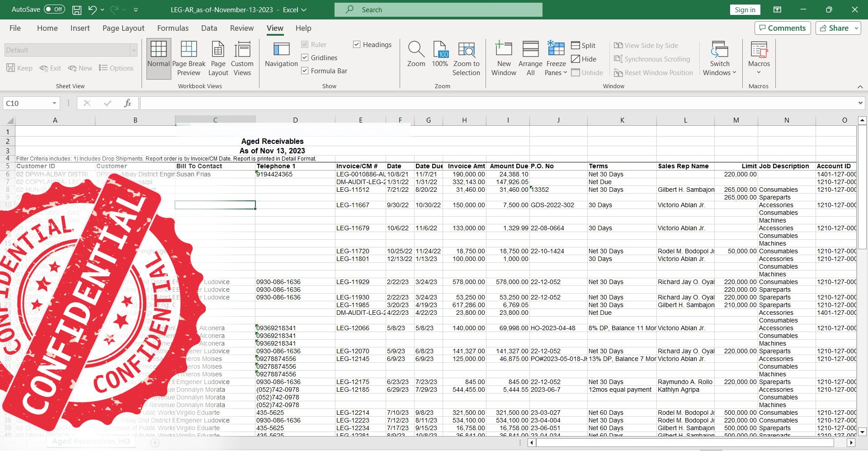The image size is (868, 451).
Task: Open the Review tab
Action: (x=242, y=28)
